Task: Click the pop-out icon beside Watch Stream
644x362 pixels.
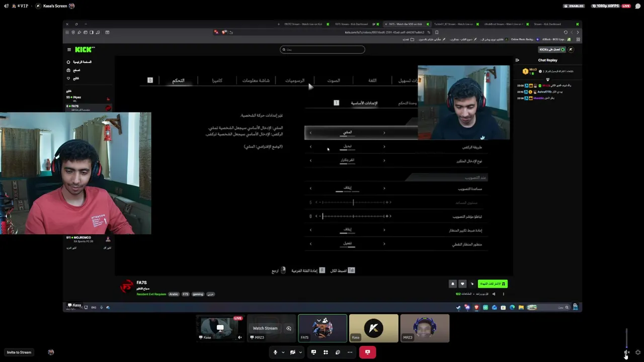Action: click(x=289, y=328)
